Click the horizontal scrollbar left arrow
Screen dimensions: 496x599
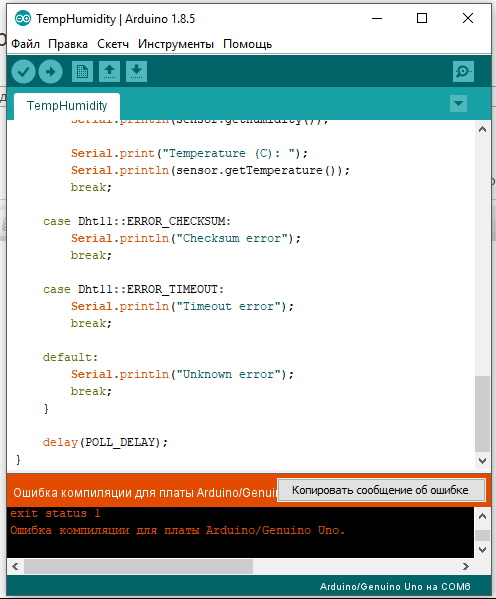coord(15,566)
